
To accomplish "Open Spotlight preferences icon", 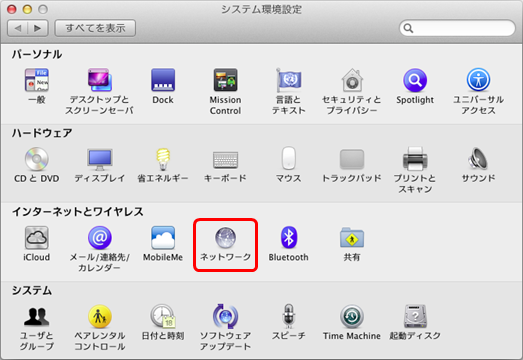I will click(415, 80).
